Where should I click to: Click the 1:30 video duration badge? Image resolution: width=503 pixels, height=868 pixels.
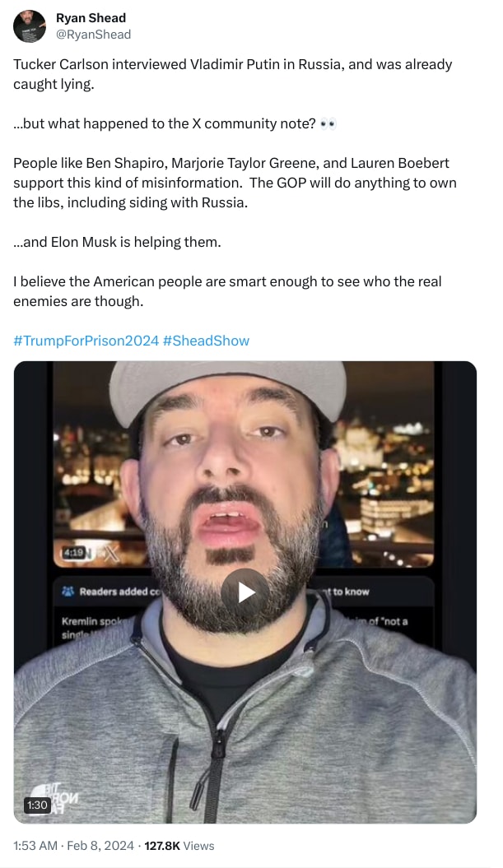37,805
